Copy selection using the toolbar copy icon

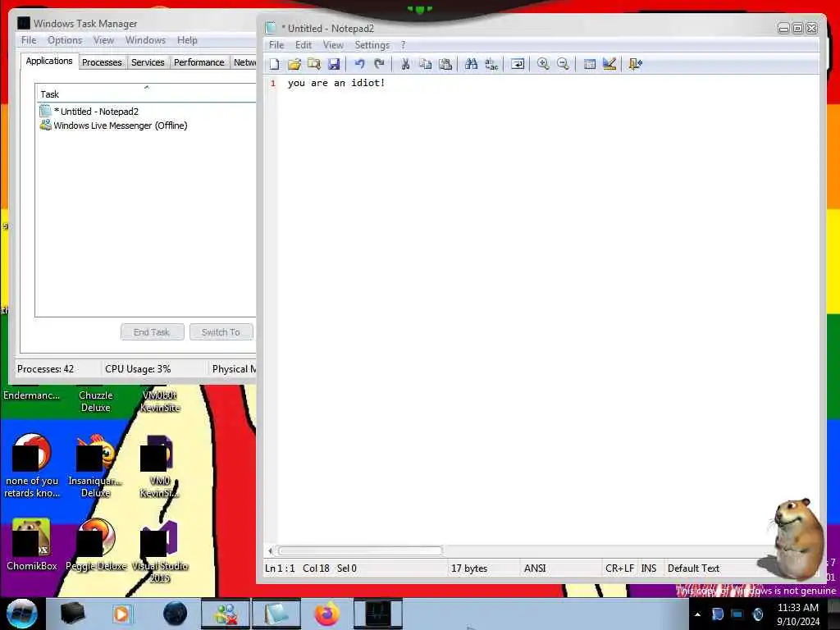(x=426, y=64)
